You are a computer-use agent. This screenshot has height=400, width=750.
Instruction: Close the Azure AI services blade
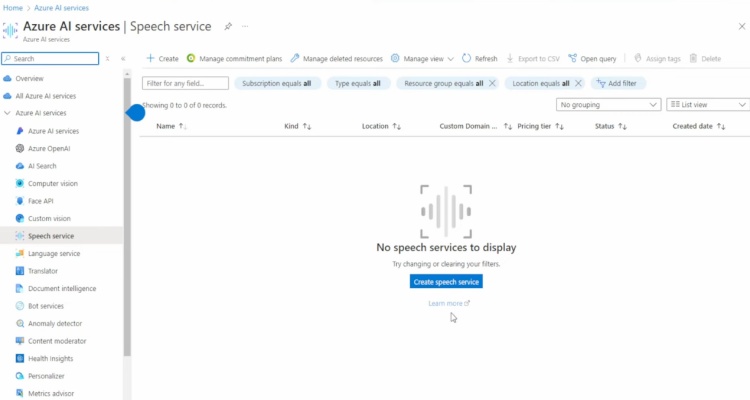click(741, 26)
